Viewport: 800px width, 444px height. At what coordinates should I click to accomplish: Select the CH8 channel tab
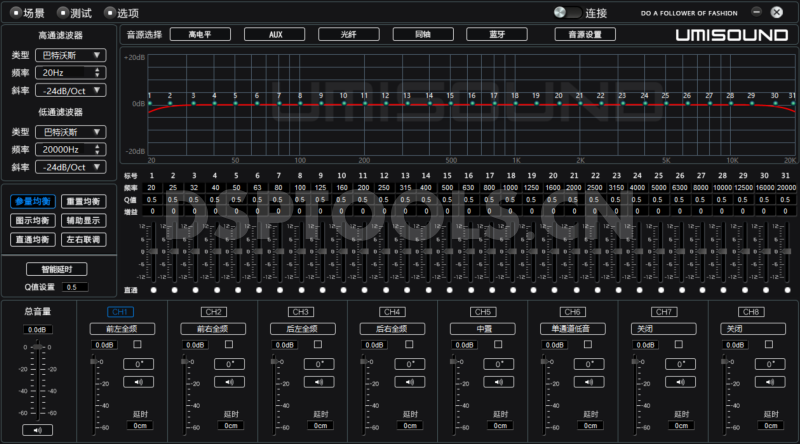[751, 312]
